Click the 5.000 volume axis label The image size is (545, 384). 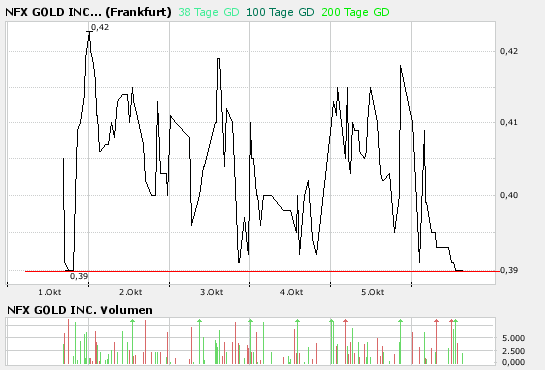pyautogui.click(x=513, y=338)
